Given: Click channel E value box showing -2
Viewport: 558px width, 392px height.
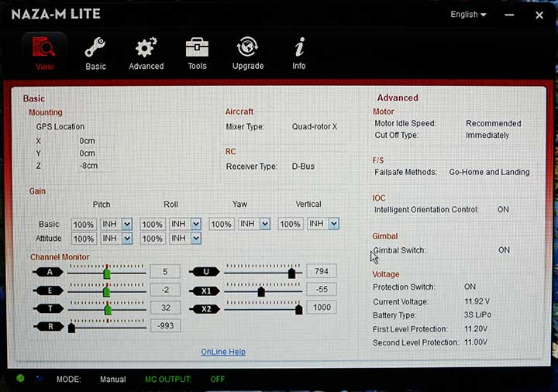Looking at the screenshot, I should tap(165, 290).
